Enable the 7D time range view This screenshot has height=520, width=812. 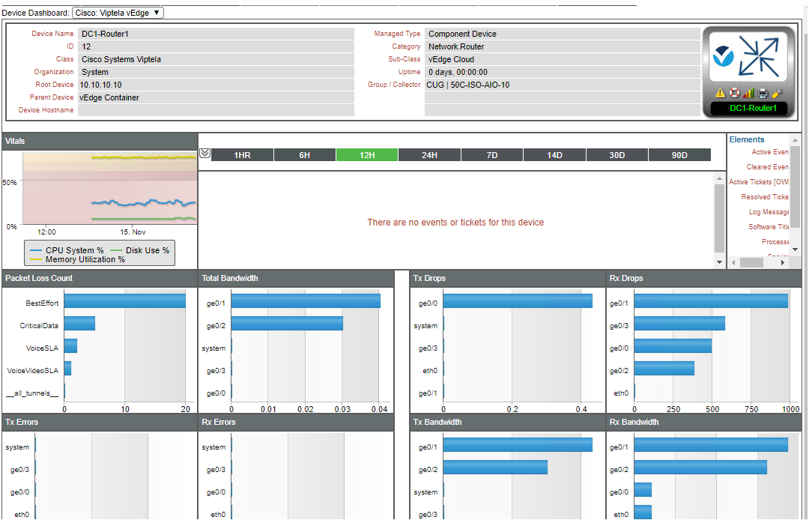[491, 154]
